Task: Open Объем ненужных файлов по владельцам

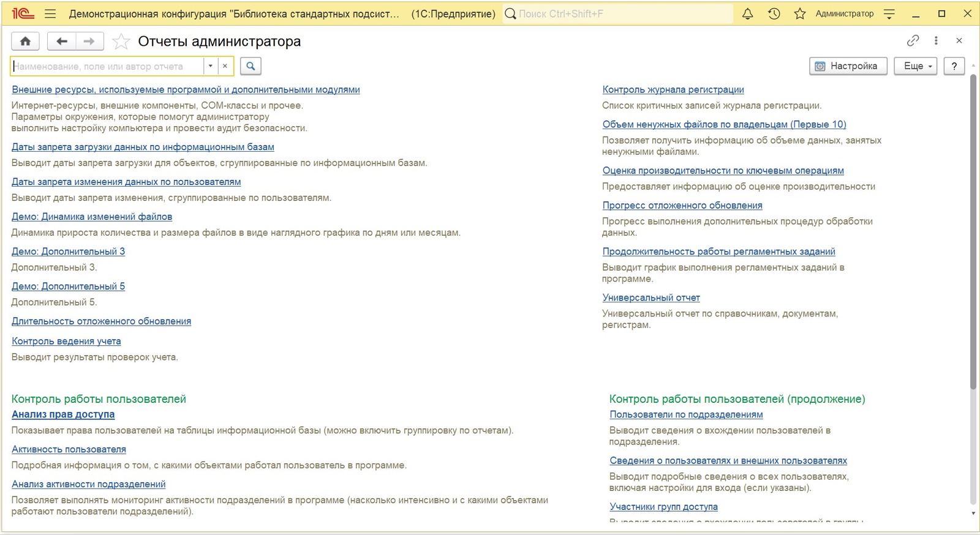Action: [x=724, y=124]
